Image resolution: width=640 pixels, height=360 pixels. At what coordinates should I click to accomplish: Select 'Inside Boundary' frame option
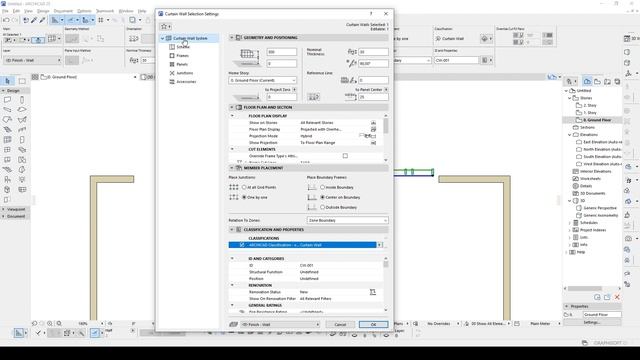click(x=322, y=187)
